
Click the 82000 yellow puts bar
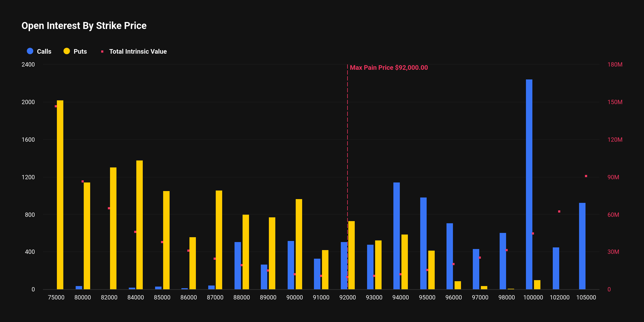pyautogui.click(x=113, y=228)
